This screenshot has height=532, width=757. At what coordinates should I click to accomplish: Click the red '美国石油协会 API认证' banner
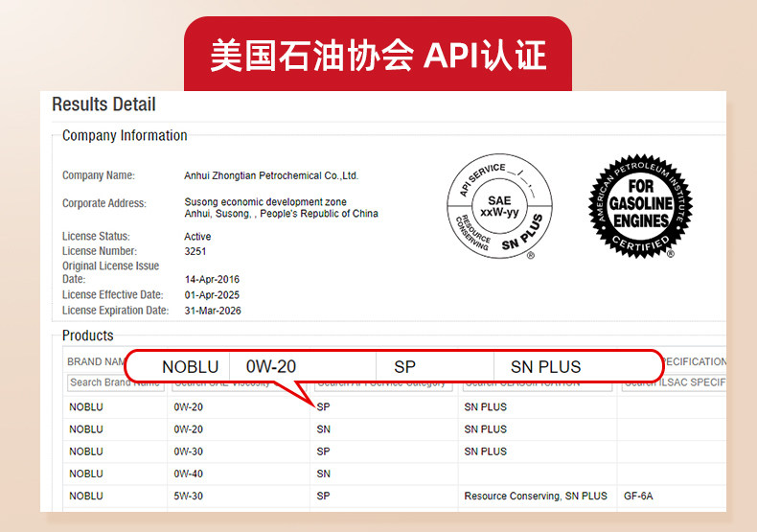(378, 54)
